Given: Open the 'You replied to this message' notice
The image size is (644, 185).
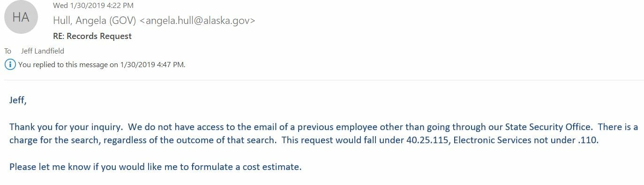Looking at the screenshot, I should point(102,65).
